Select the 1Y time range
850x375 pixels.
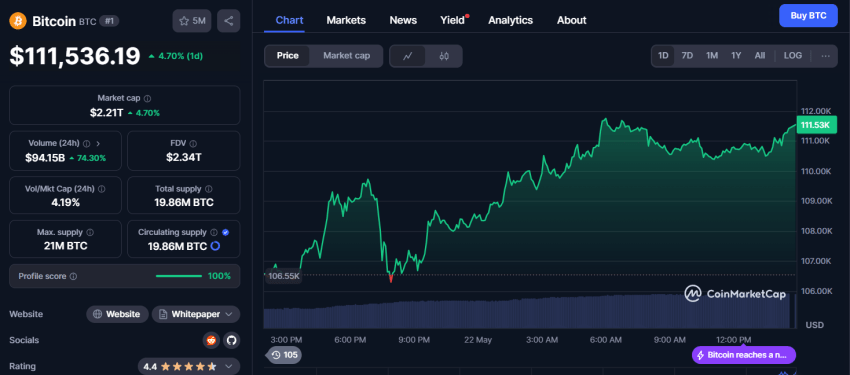point(736,56)
